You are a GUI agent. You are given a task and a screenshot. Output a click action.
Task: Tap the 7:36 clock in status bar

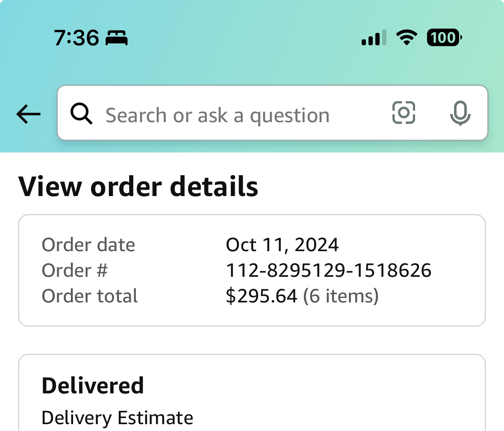(x=76, y=38)
